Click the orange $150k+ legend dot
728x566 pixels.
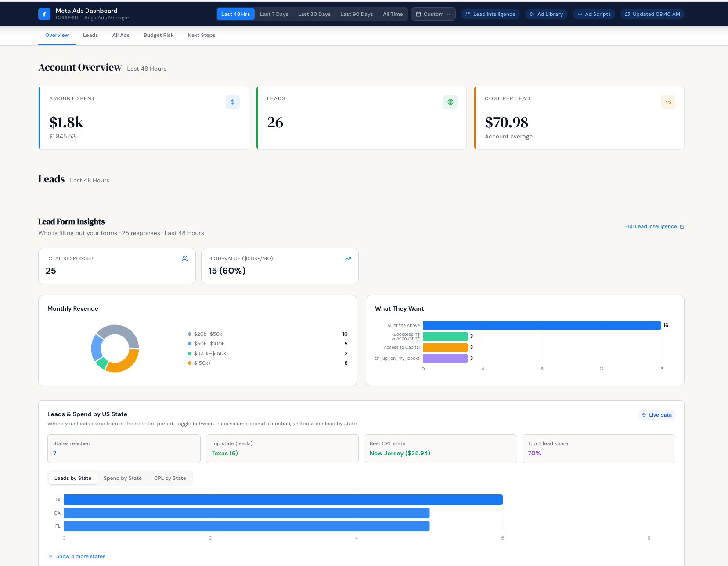coord(190,363)
